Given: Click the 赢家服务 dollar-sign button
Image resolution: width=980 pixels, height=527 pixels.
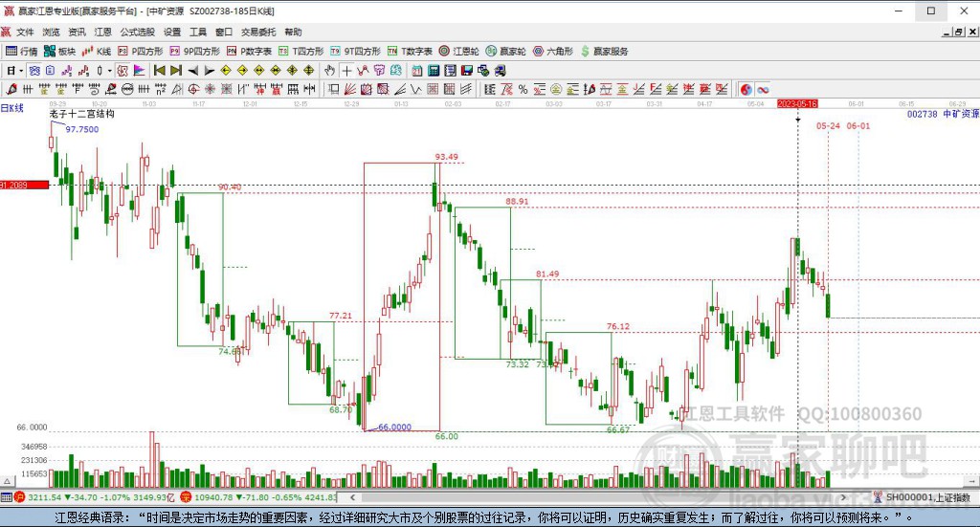Looking at the screenshot, I should pyautogui.click(x=605, y=52).
